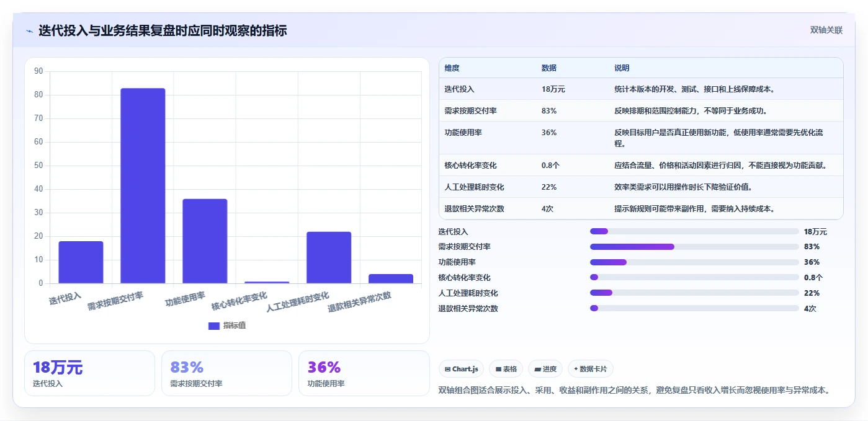Click the header icon left of the title

click(x=30, y=31)
